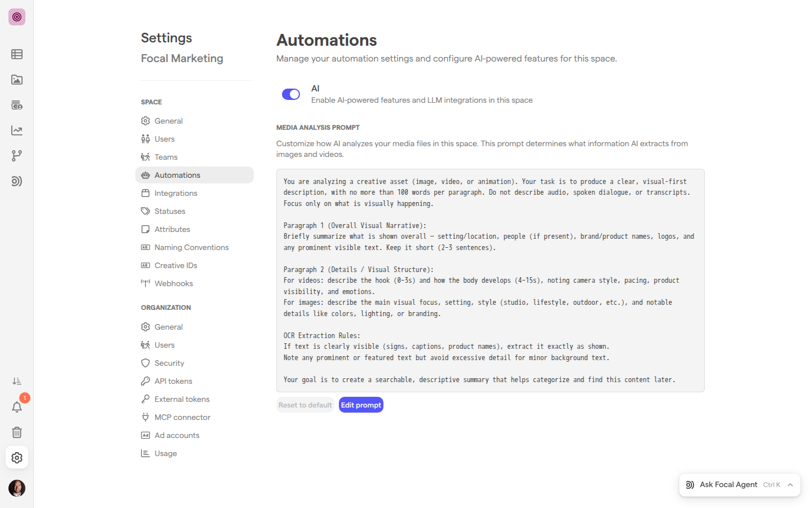
Task: Expand the Ask Focal Agent chevron
Action: pyautogui.click(x=791, y=485)
